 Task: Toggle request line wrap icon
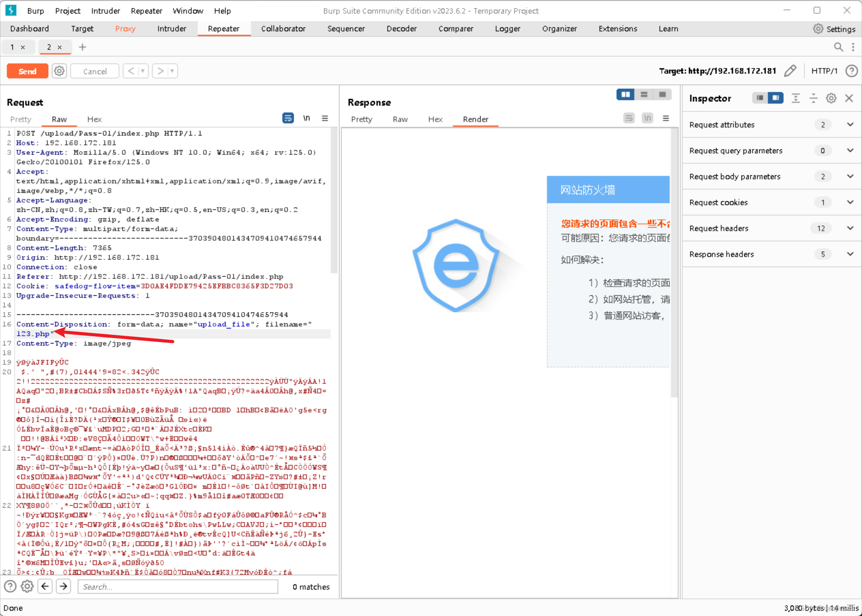[288, 118]
